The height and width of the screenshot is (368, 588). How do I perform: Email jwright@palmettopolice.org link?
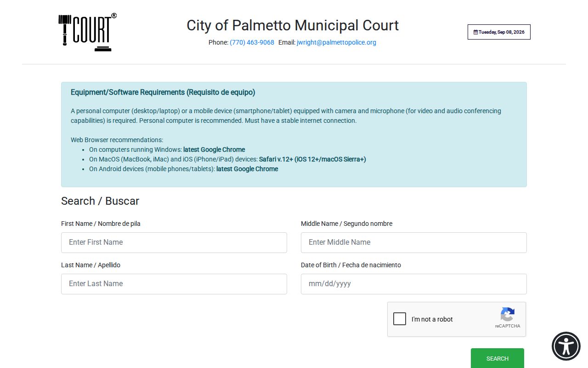click(x=336, y=42)
